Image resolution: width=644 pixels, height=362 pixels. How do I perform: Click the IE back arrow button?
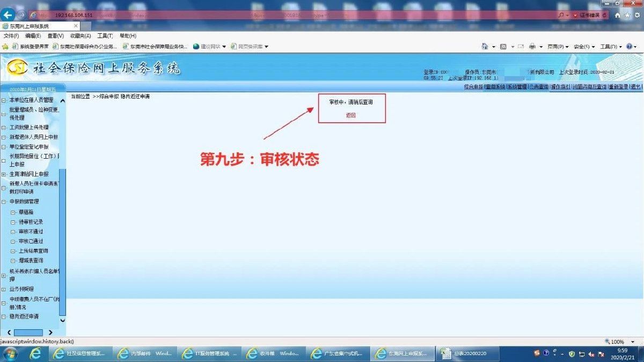coord(8,15)
